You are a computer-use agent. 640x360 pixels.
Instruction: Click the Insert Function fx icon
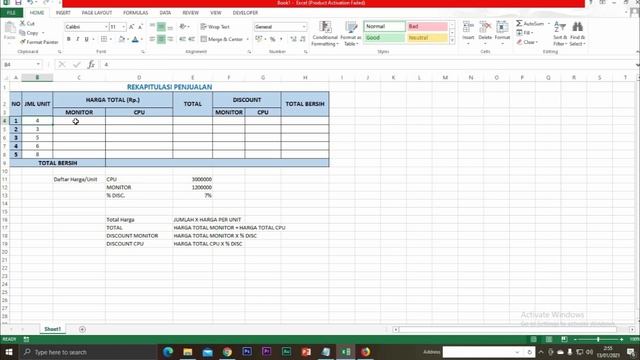coord(91,64)
